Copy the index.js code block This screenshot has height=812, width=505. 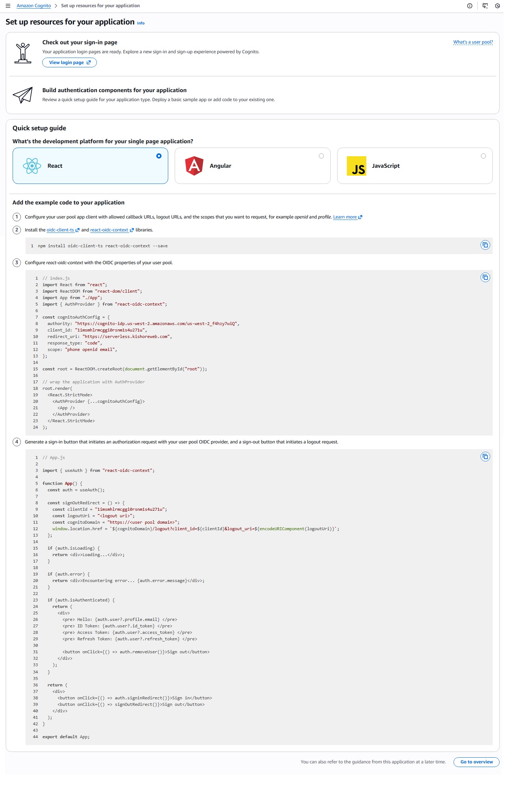[485, 278]
